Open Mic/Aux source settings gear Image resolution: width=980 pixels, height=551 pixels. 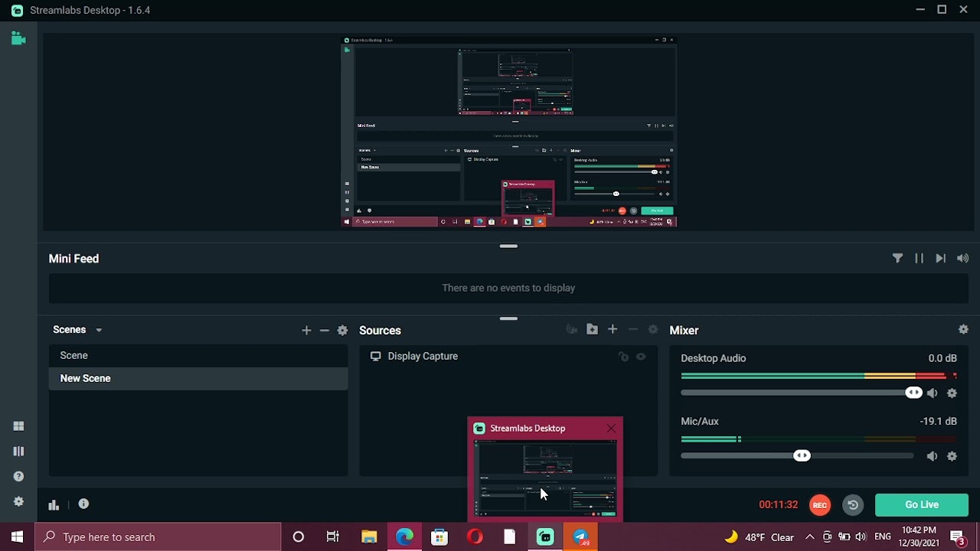pyautogui.click(x=952, y=456)
